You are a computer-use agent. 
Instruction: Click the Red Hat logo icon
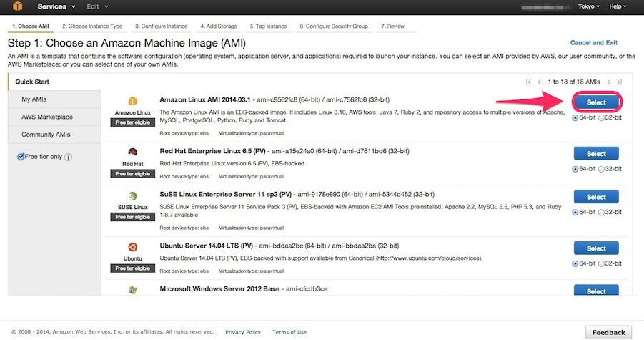point(132,152)
